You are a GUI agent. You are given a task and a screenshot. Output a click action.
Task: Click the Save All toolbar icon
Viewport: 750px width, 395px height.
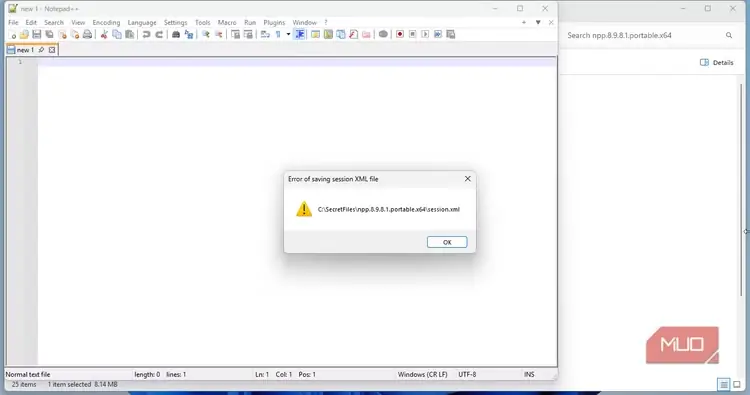point(49,34)
